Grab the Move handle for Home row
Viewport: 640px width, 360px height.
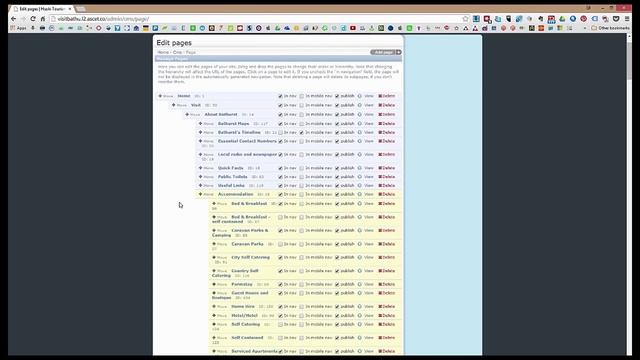(x=166, y=96)
